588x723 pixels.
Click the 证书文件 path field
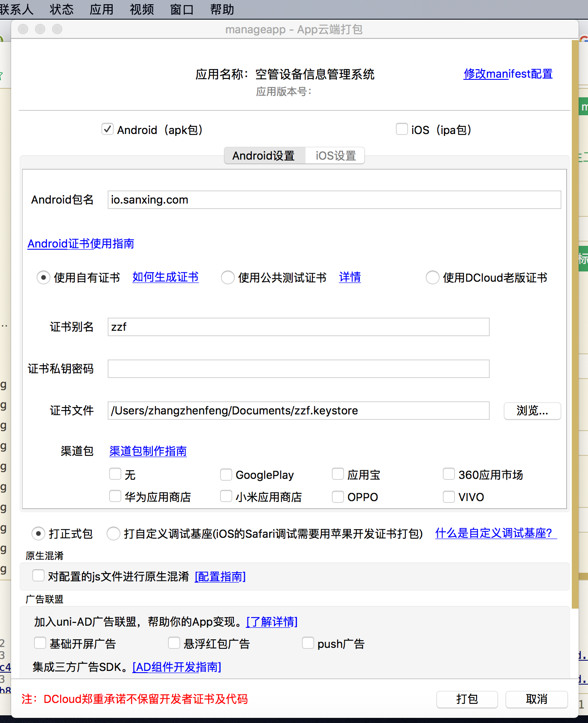click(298, 411)
